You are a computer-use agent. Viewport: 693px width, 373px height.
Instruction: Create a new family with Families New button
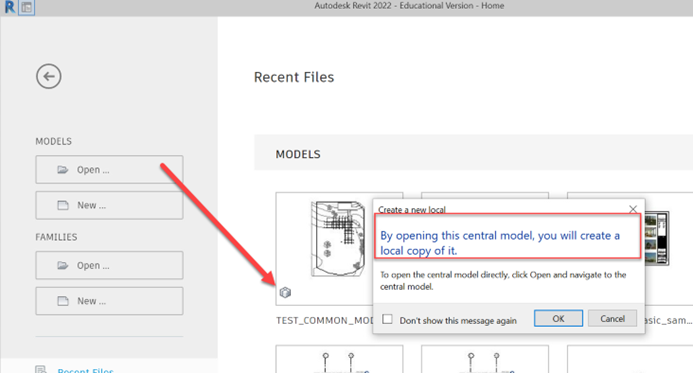coord(109,301)
